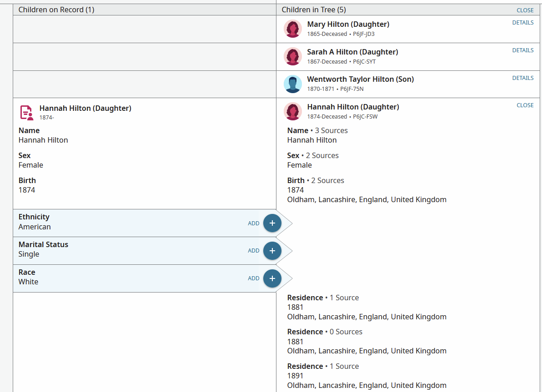The width and height of the screenshot is (542, 392).
Task: Close the Children in Tree panel
Action: click(525, 10)
